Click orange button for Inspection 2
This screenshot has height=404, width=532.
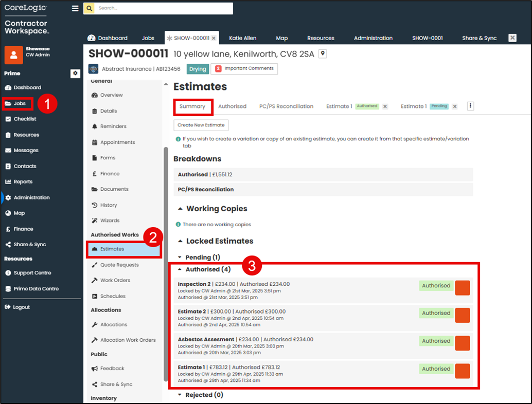(x=463, y=288)
